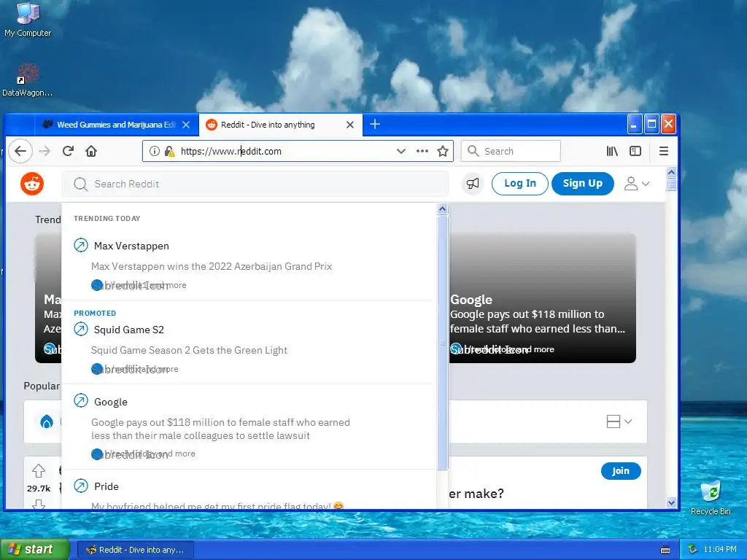Reload the current Reddit page
The width and height of the screenshot is (747, 560).
click(x=68, y=151)
